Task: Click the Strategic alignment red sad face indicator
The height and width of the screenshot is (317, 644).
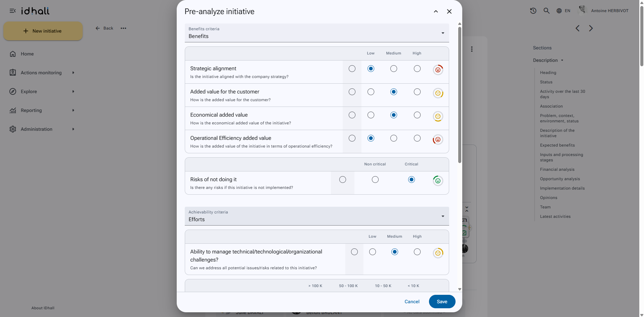Action: click(438, 70)
